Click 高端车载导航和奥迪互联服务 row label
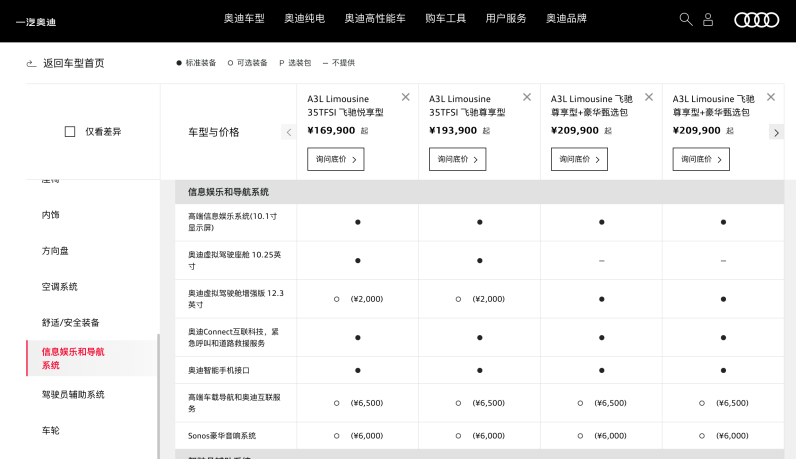The image size is (796, 459). (x=234, y=403)
